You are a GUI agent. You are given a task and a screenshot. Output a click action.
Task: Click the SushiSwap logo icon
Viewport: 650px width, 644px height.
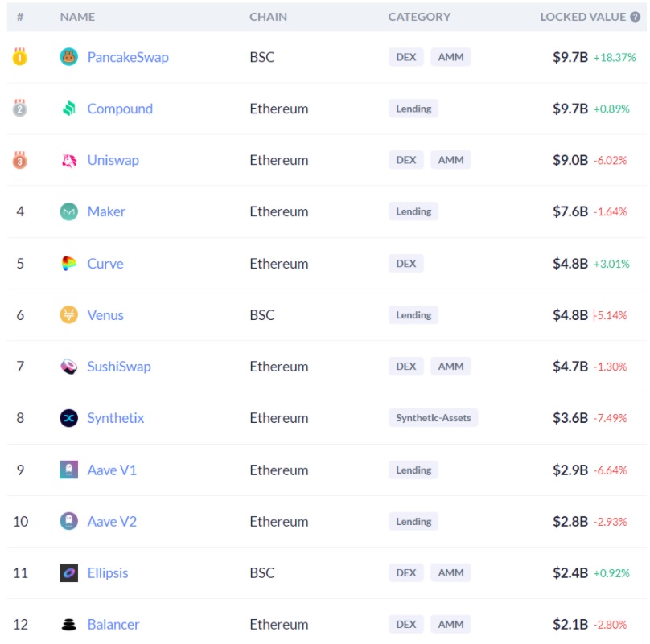click(x=69, y=367)
